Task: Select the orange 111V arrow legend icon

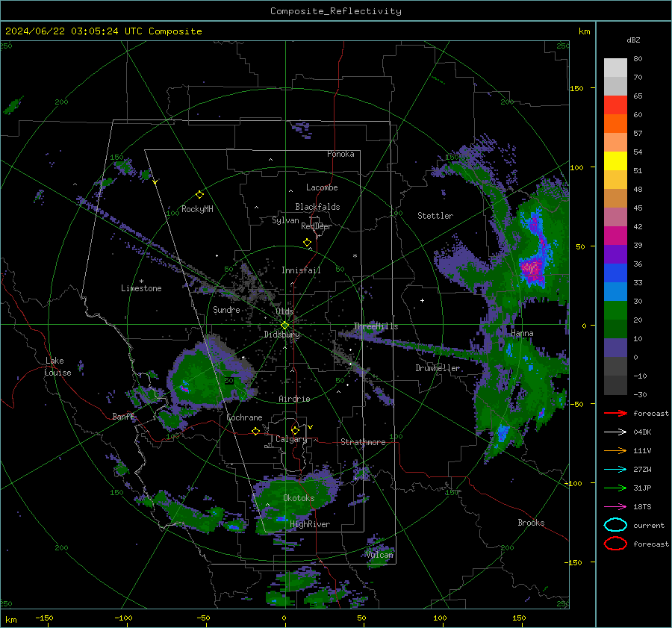Action: (615, 450)
